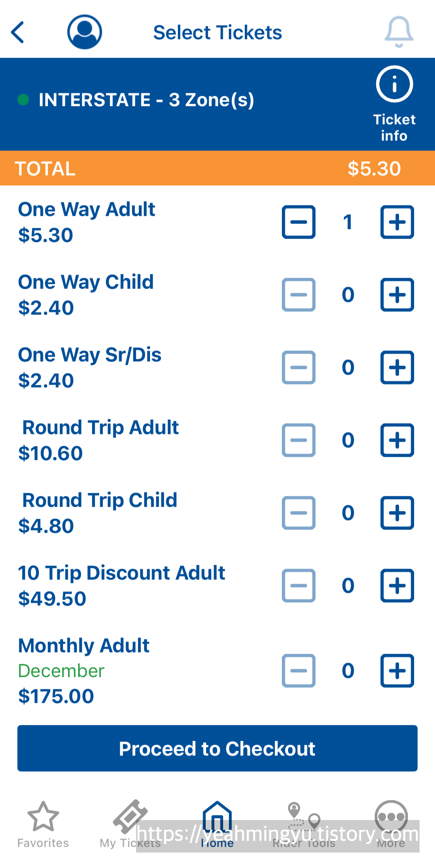Open notifications bell icon
Viewport: 435px width, 868px height.
pos(399,32)
